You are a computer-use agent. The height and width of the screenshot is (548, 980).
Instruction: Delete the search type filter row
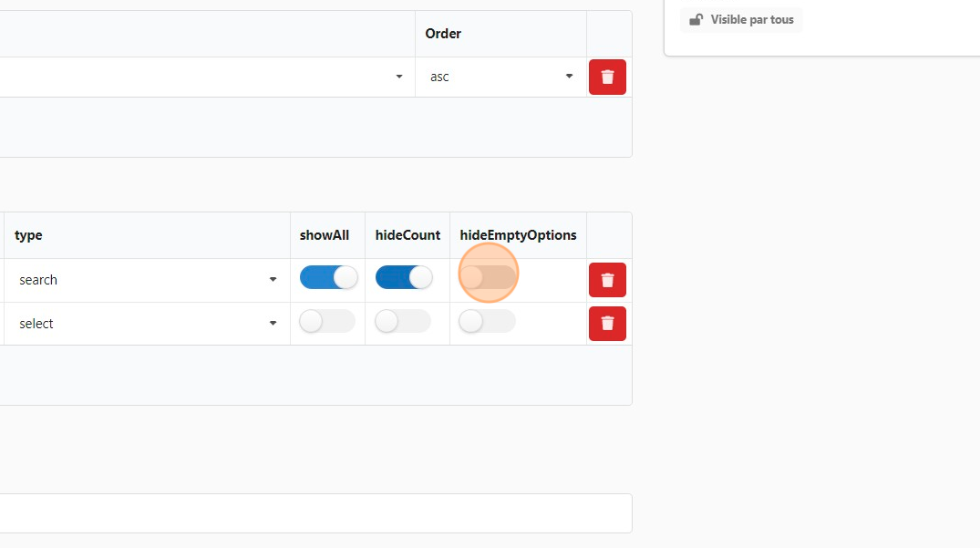(607, 280)
